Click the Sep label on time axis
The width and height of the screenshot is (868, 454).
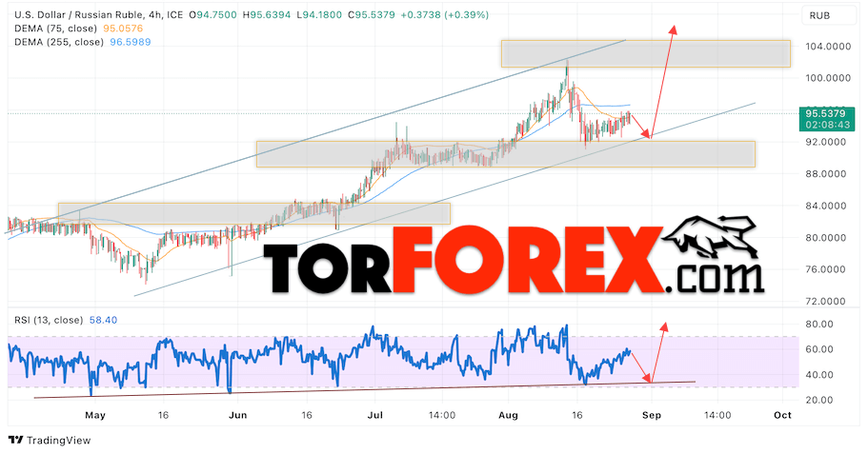(x=652, y=415)
